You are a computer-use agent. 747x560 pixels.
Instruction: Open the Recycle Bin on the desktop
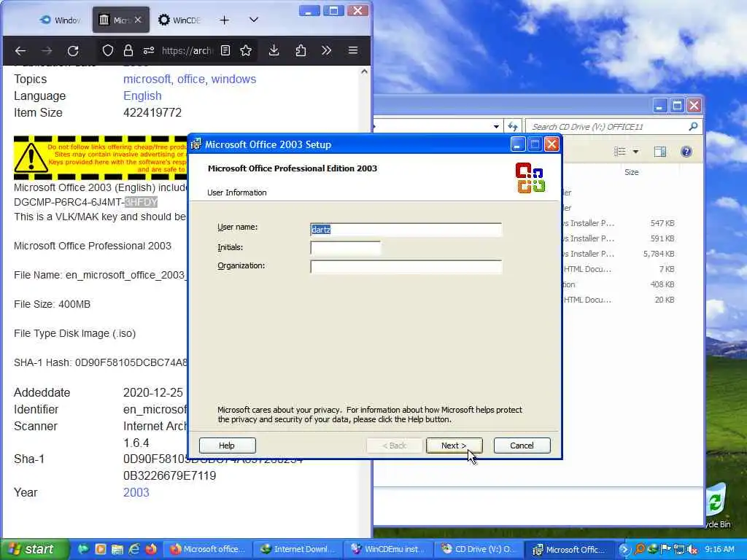(716, 506)
